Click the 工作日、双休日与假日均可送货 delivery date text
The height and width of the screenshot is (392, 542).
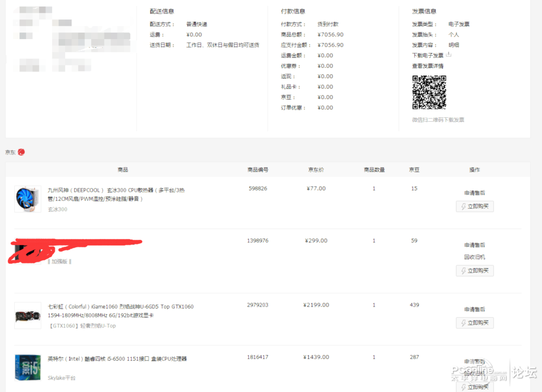tap(223, 45)
